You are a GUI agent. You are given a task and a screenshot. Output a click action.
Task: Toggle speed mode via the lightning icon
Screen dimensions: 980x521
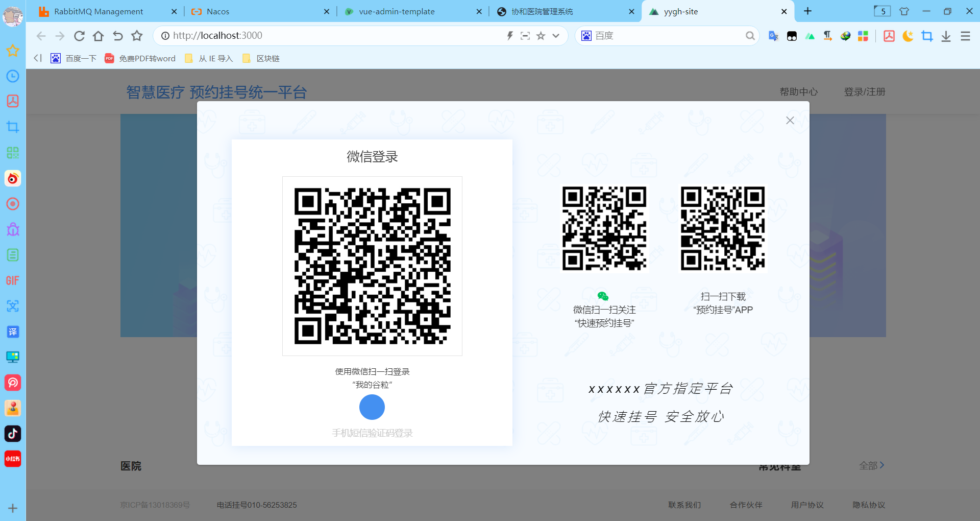pyautogui.click(x=509, y=35)
